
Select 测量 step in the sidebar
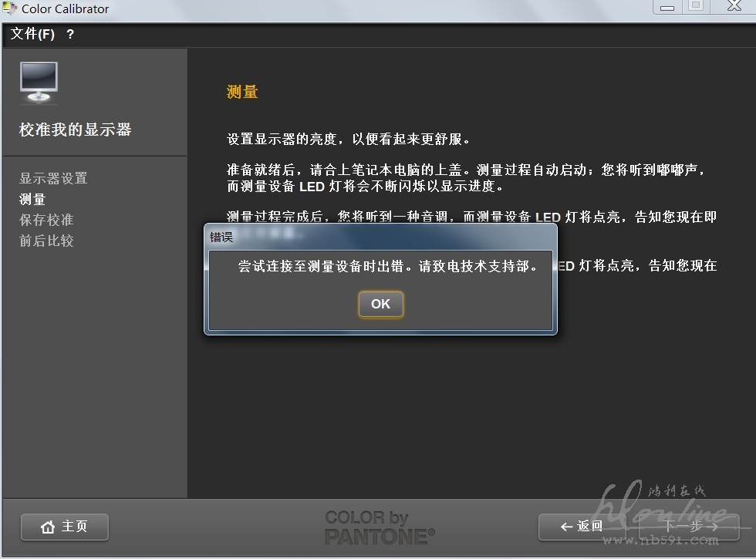(32, 199)
